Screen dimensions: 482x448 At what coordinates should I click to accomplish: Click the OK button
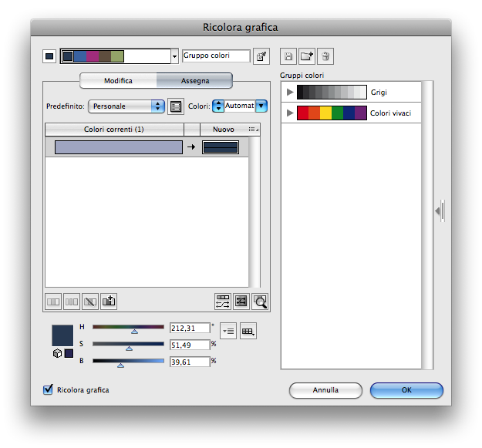(x=406, y=390)
